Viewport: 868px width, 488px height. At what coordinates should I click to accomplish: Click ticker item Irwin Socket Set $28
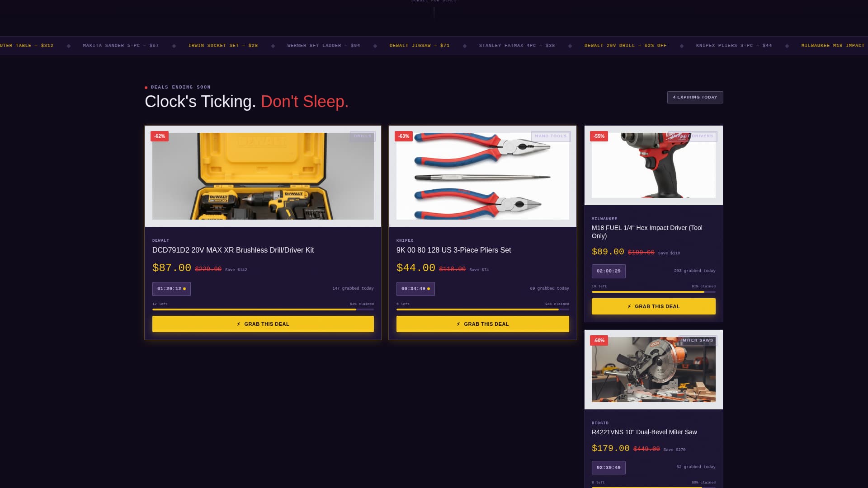pos(223,46)
